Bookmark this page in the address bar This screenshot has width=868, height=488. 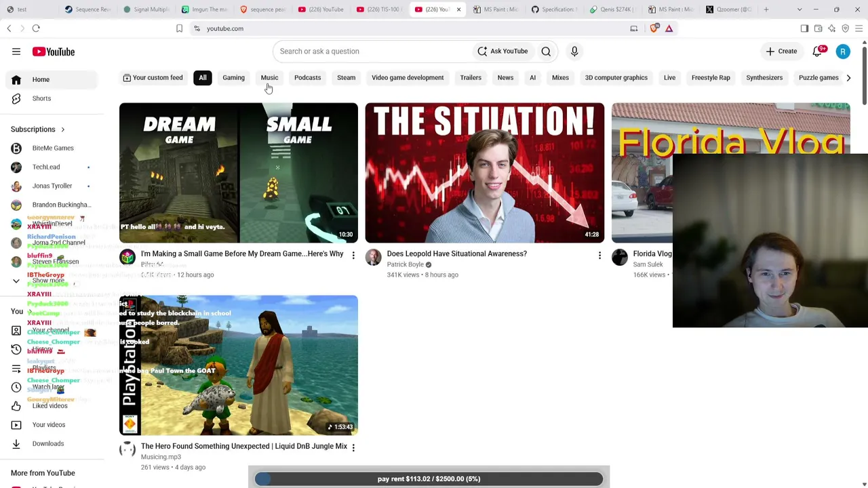point(179,28)
